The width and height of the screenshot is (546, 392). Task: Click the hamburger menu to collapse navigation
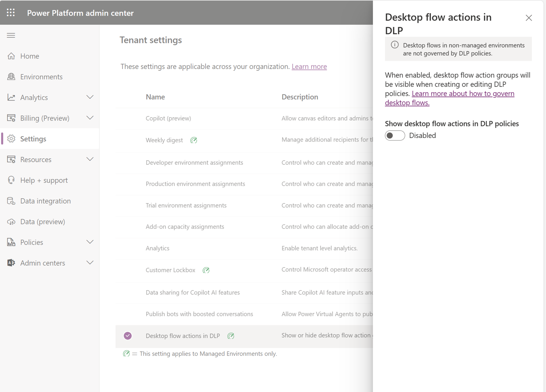tap(11, 35)
